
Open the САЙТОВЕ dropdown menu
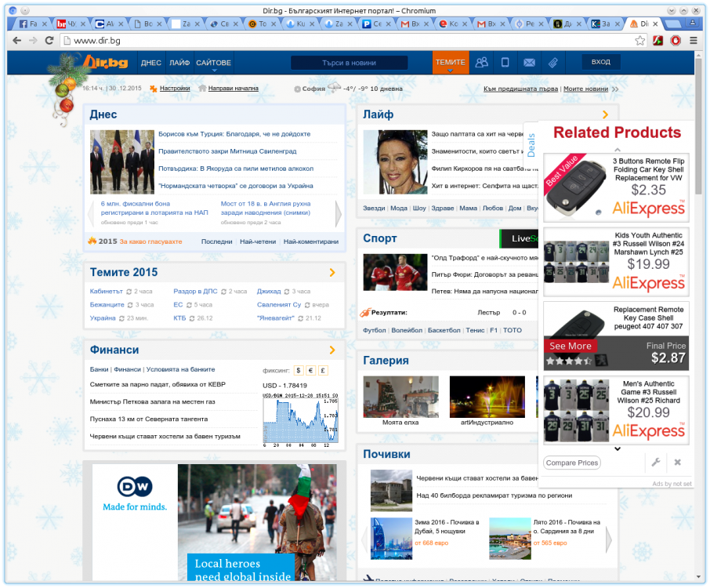[x=214, y=63]
